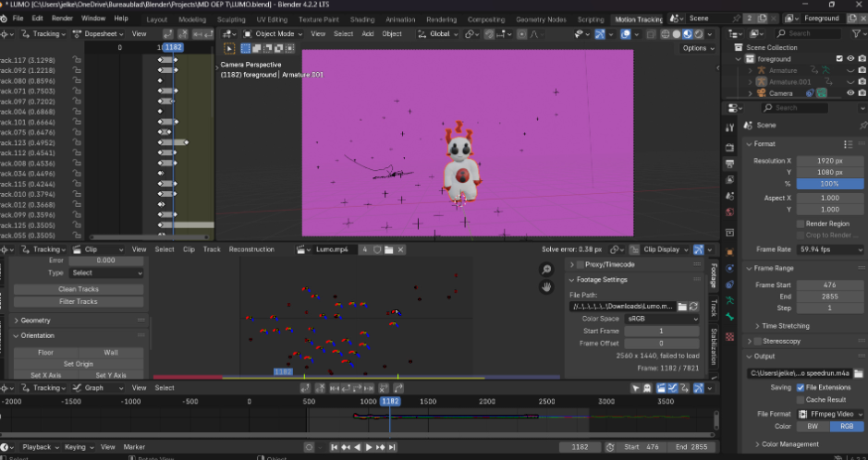
Task: Play animation forward
Action: [369, 447]
